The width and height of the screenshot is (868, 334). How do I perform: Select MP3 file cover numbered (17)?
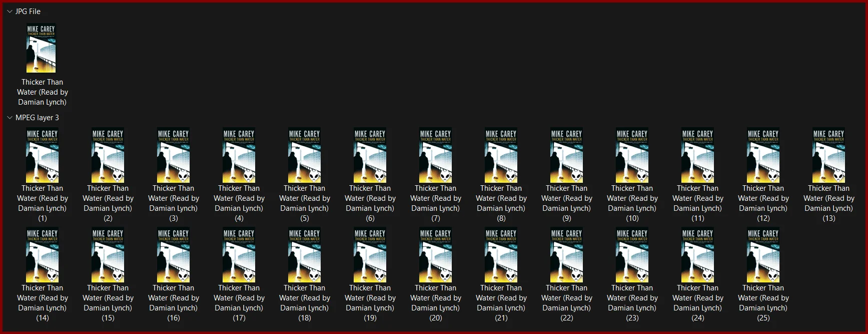coord(239,255)
